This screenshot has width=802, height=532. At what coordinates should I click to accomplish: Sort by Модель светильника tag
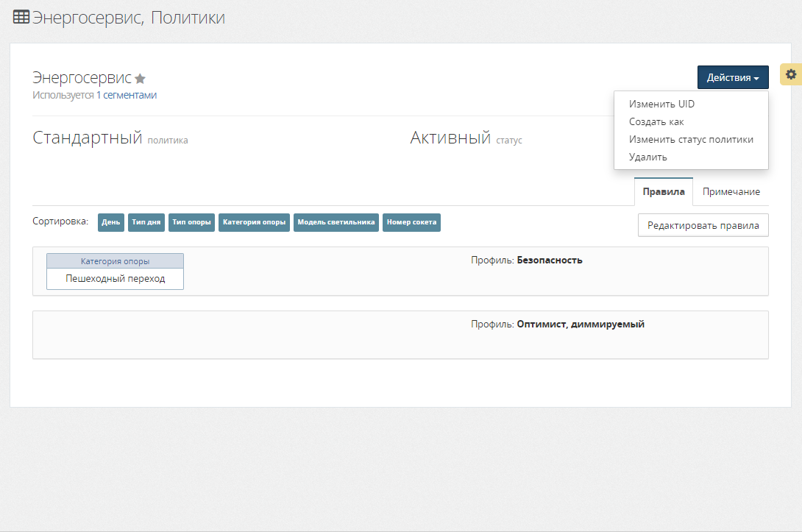tap(336, 222)
